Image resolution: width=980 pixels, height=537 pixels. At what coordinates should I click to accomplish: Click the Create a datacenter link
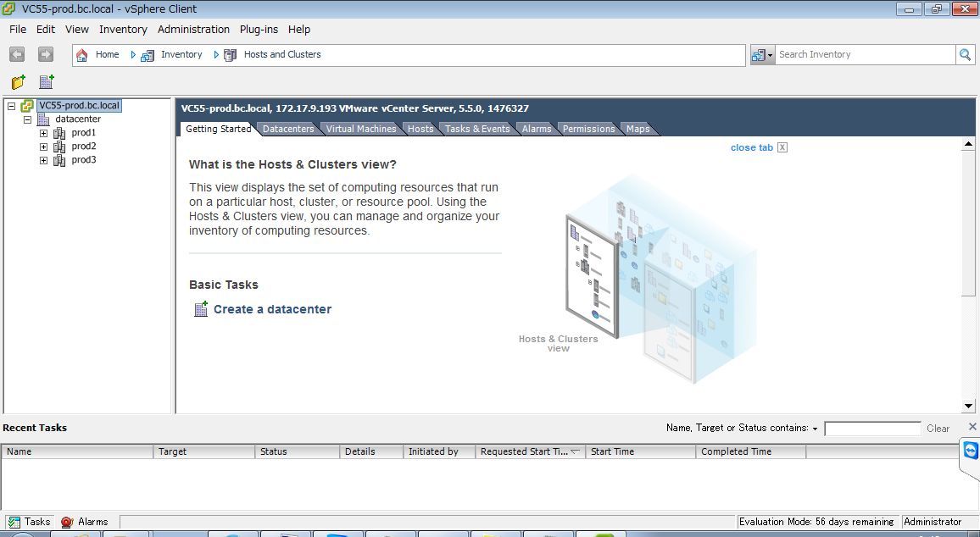272,309
